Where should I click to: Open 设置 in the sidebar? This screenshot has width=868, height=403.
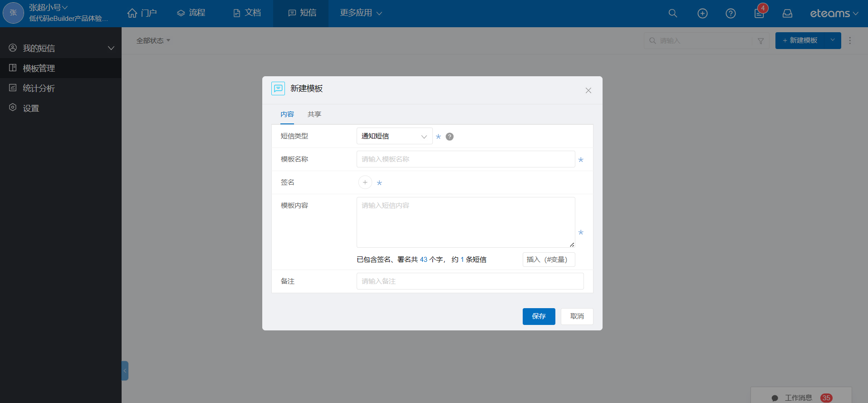pyautogui.click(x=61, y=108)
